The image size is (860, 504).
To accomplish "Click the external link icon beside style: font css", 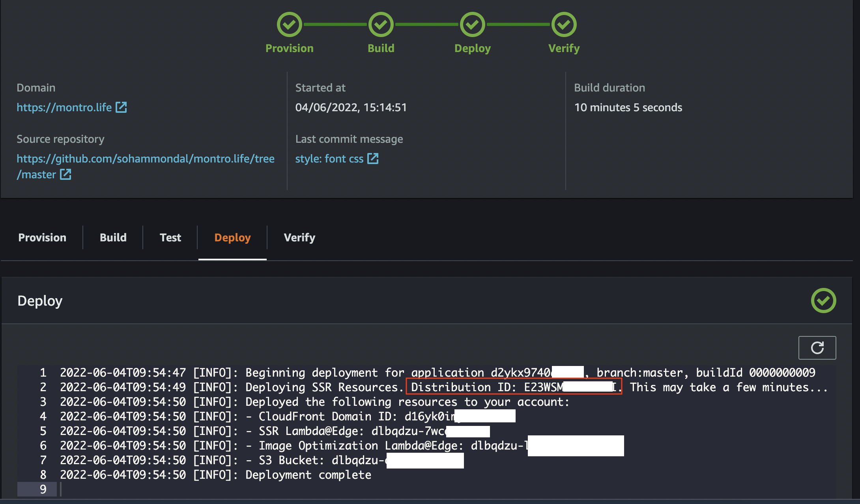I will (373, 159).
